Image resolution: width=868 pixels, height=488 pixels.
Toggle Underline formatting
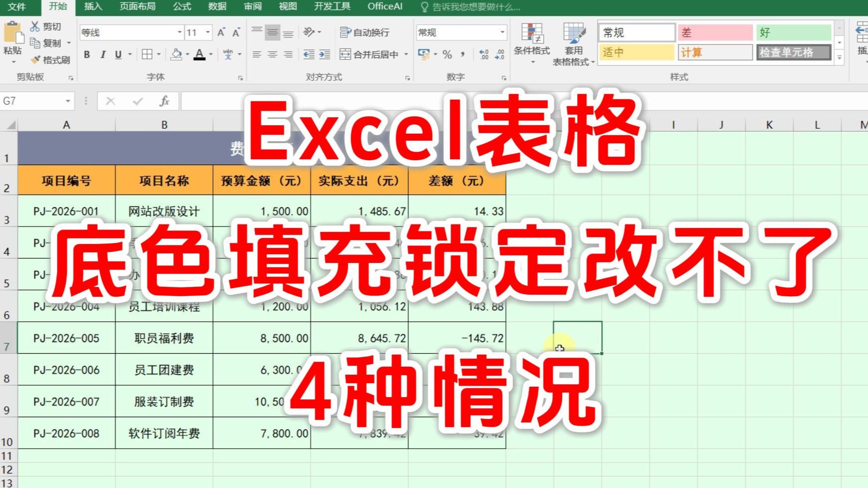point(118,54)
